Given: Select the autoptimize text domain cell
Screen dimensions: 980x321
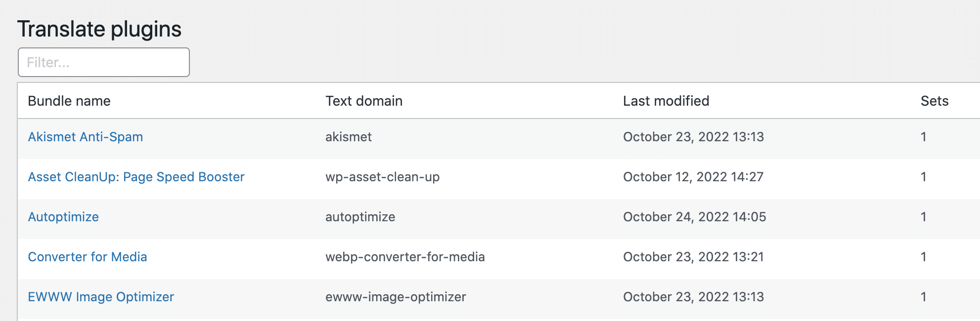Looking at the screenshot, I should click(x=360, y=217).
